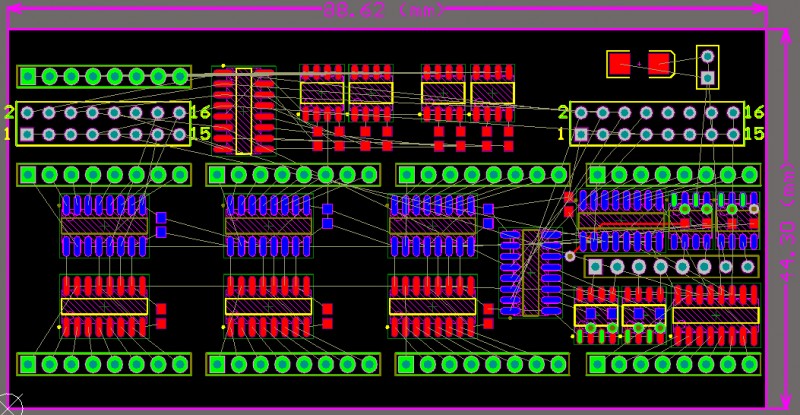This screenshot has height=415, width=800.
Task: Click pin label 15 on the right header
Action: click(x=754, y=134)
